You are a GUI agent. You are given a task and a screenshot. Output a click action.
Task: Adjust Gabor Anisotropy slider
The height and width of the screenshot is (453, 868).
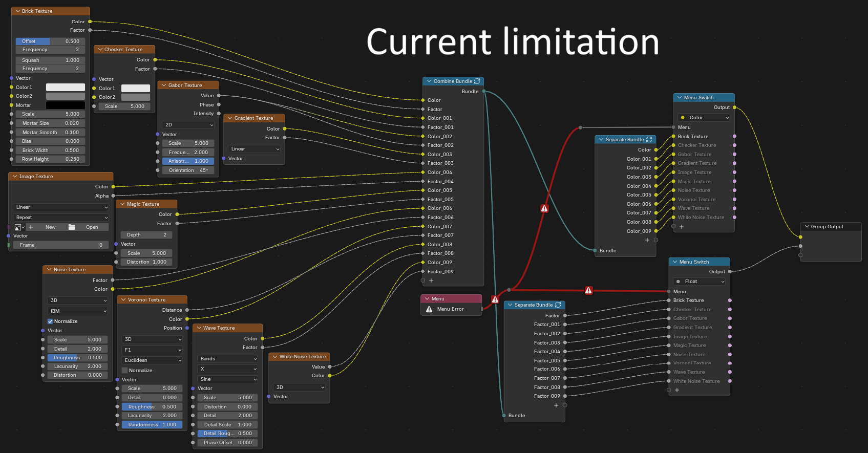pos(188,161)
